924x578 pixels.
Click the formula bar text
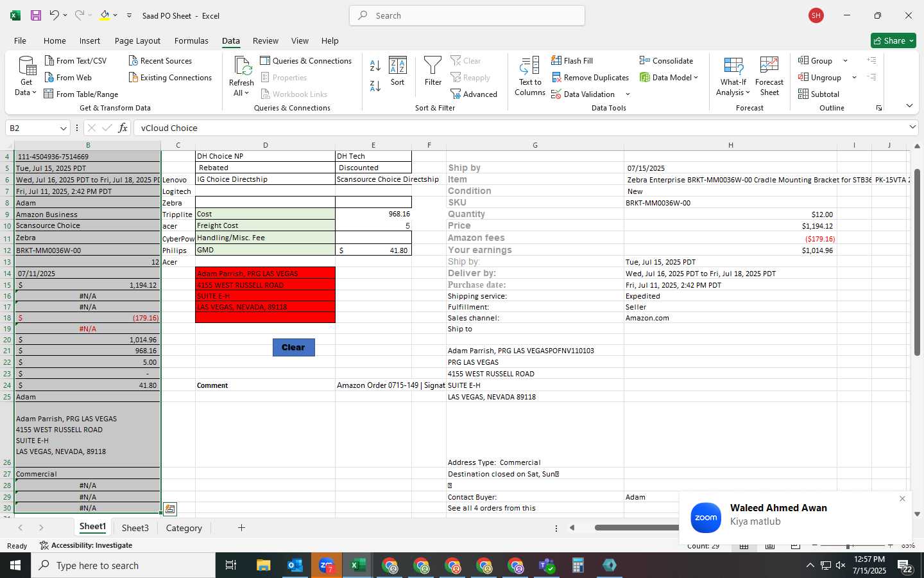169,128
